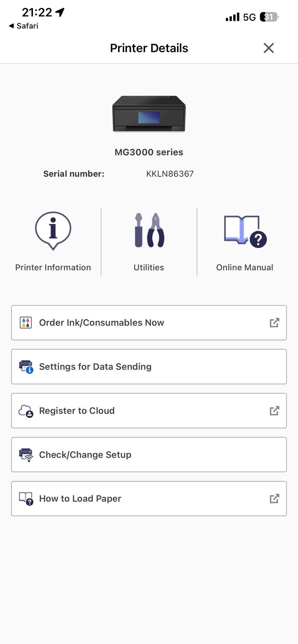Tap the serial number KKLN86367
298x644 pixels.
click(x=170, y=174)
